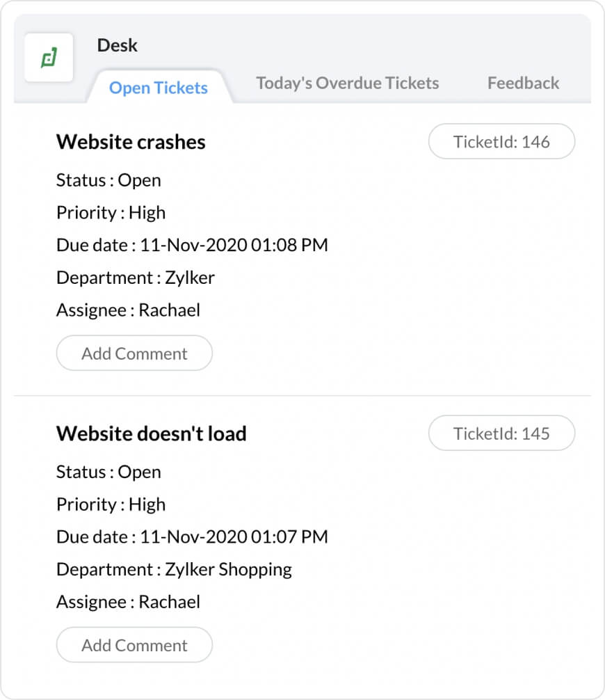Click the Status line of ticket 145

click(x=108, y=472)
